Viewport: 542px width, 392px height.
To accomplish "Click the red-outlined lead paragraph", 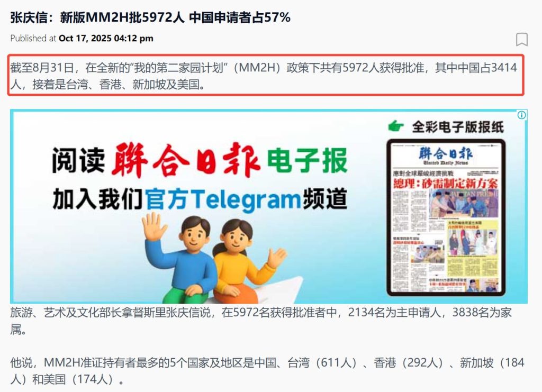I will 266,75.
